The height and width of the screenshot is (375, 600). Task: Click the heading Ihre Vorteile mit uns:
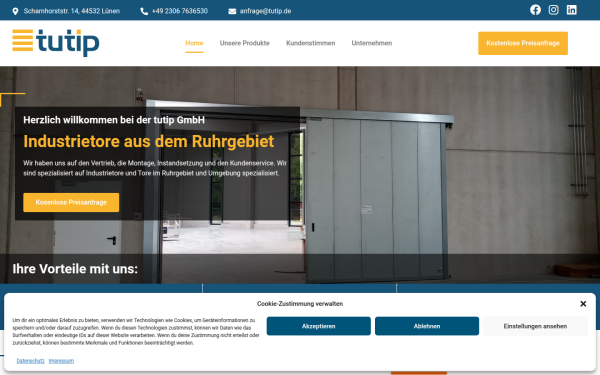point(75,269)
